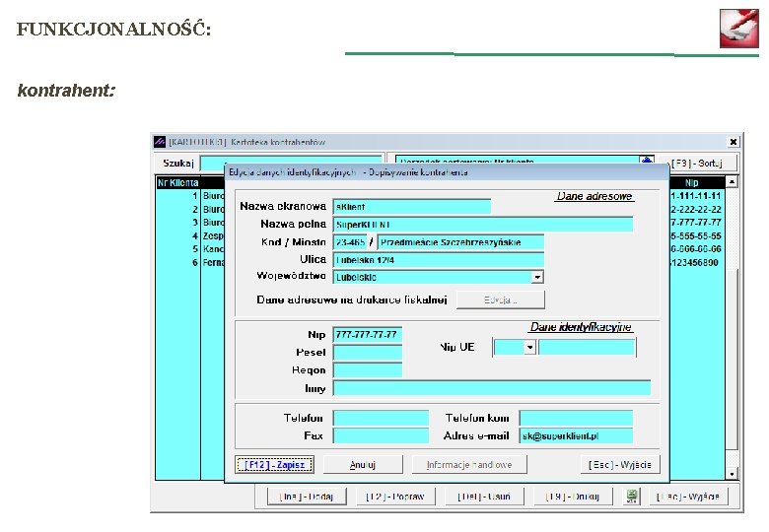
Task: Open the Województwo dropdown list
Action: 537,277
